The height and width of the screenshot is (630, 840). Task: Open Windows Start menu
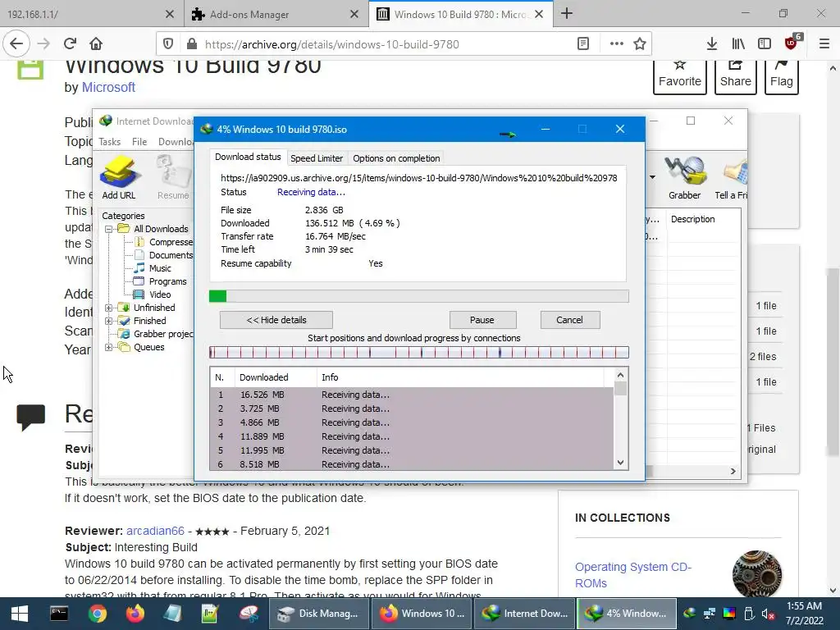(x=20, y=614)
